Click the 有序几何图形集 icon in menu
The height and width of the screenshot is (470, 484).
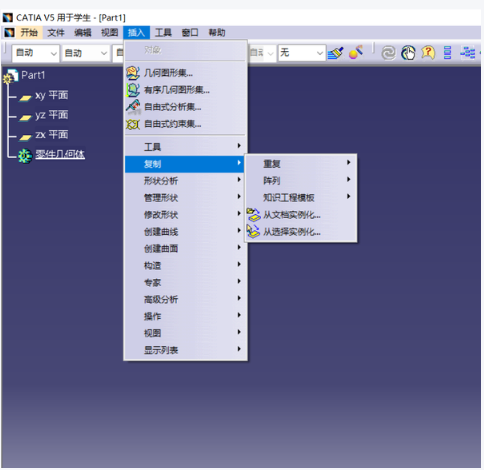click(x=133, y=90)
